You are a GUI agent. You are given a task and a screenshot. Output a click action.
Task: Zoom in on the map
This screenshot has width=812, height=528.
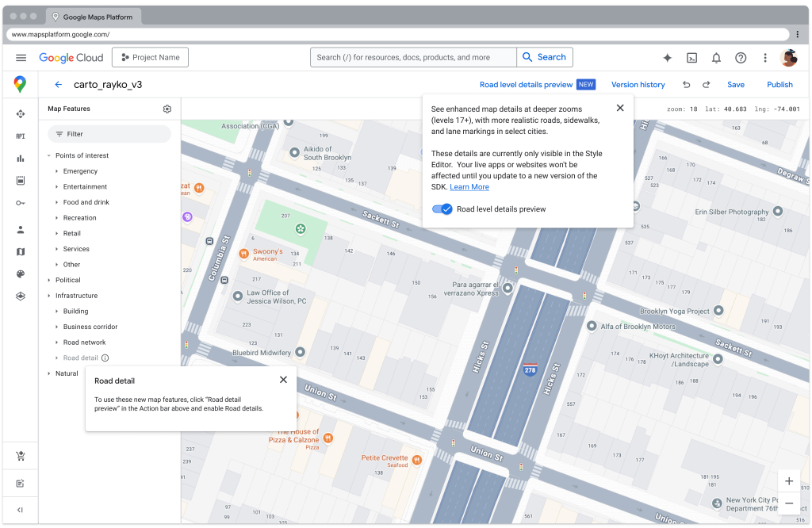pyautogui.click(x=789, y=481)
